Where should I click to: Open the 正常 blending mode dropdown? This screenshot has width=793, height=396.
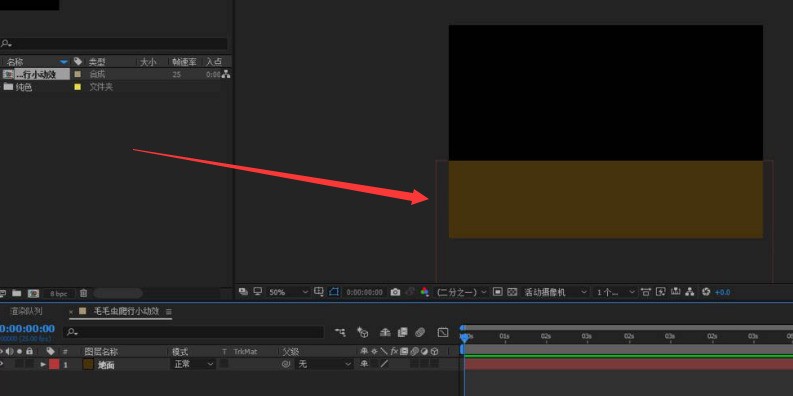coord(193,364)
